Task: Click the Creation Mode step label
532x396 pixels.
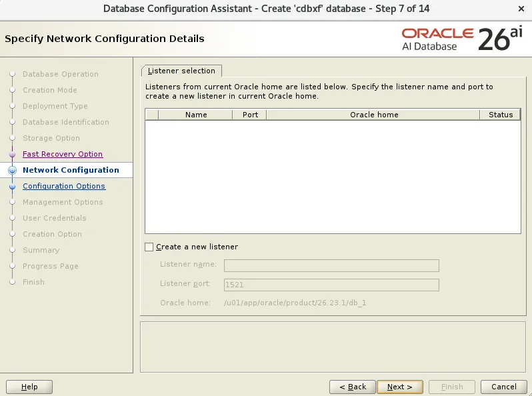Action: click(50, 90)
